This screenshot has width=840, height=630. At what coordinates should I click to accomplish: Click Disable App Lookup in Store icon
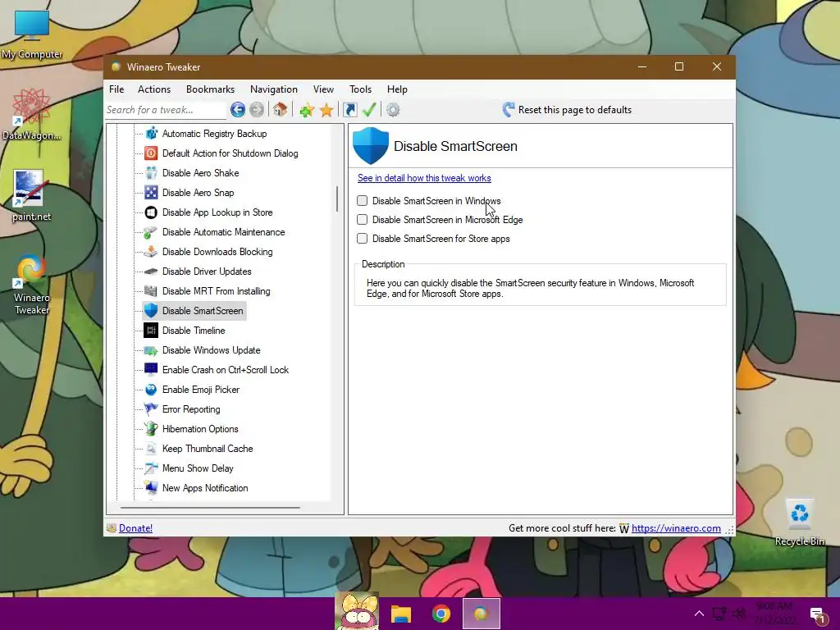(x=151, y=212)
